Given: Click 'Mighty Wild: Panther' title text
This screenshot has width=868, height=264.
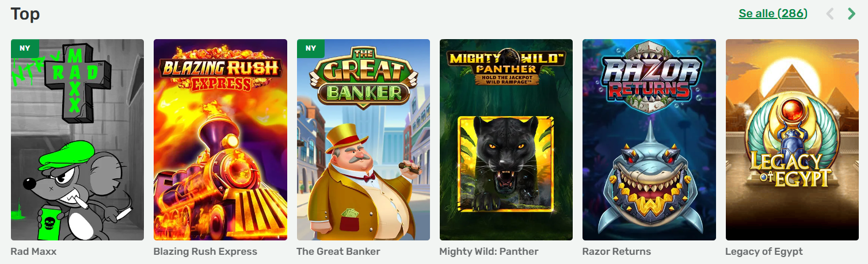Looking at the screenshot, I should [x=489, y=251].
